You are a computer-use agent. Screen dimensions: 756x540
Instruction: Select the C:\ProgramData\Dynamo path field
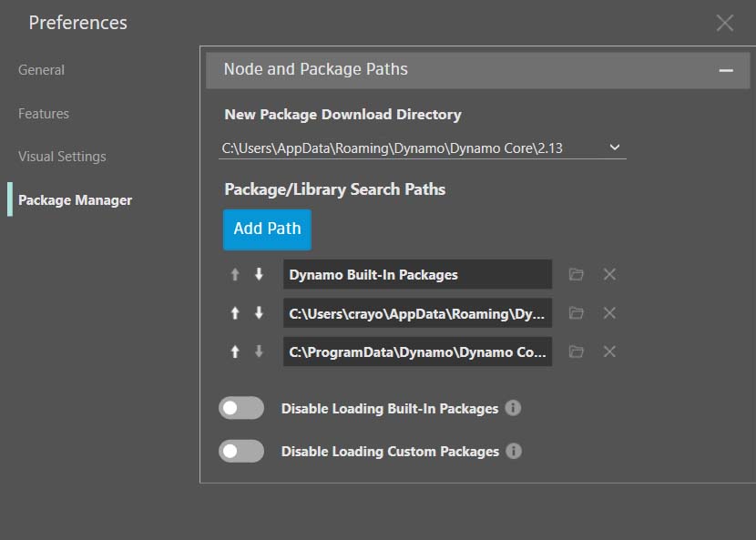(417, 352)
